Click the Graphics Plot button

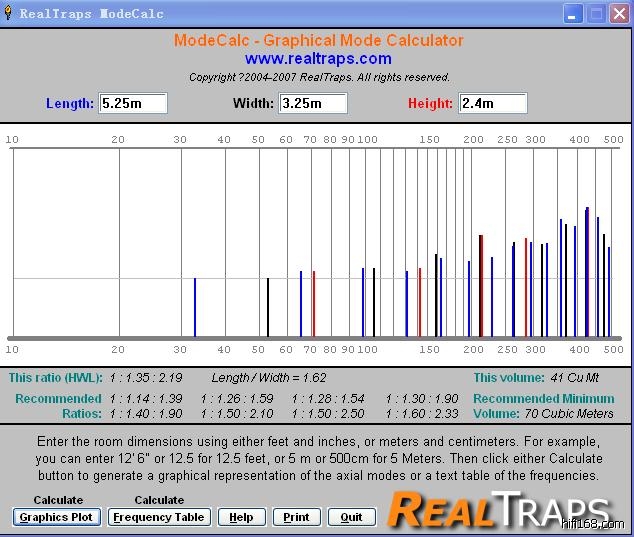point(56,517)
